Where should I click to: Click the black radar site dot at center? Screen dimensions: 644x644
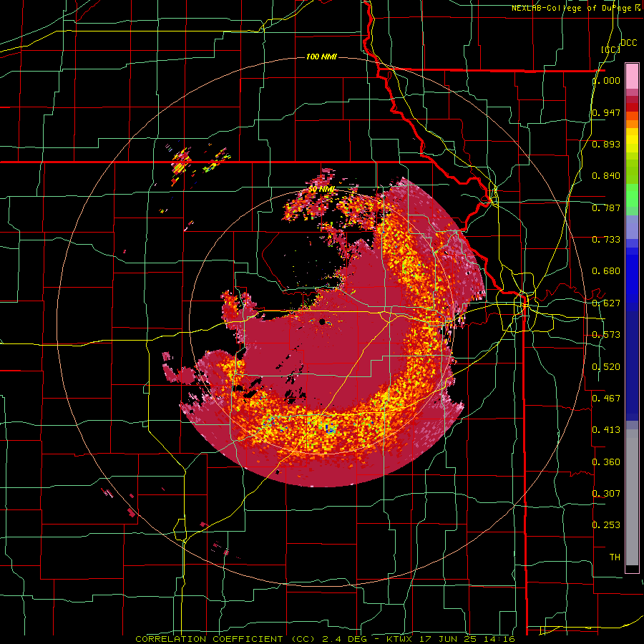point(323,321)
